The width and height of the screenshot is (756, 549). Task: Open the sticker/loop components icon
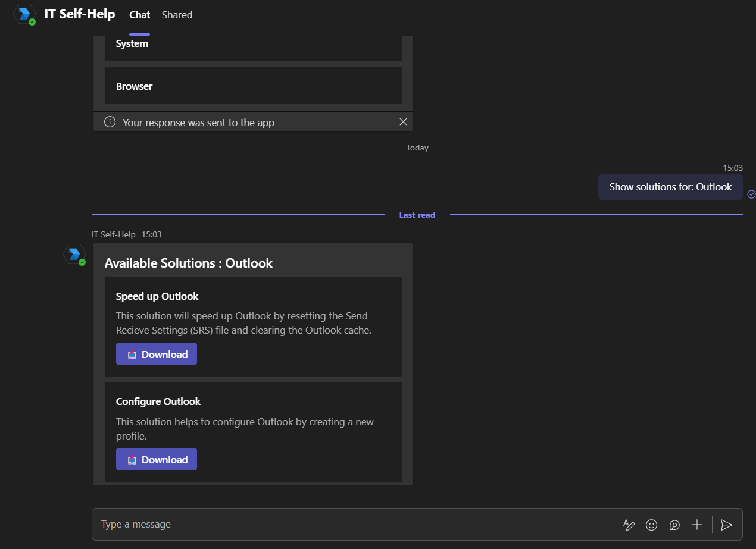click(674, 525)
